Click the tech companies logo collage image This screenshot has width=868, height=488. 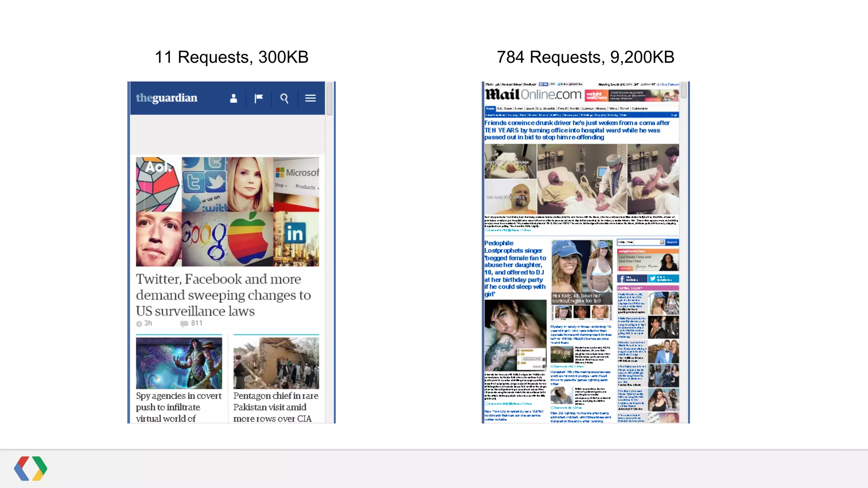228,211
